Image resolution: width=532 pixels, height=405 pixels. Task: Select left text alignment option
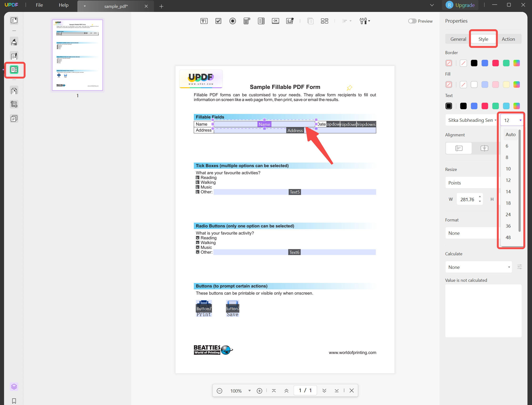(459, 148)
